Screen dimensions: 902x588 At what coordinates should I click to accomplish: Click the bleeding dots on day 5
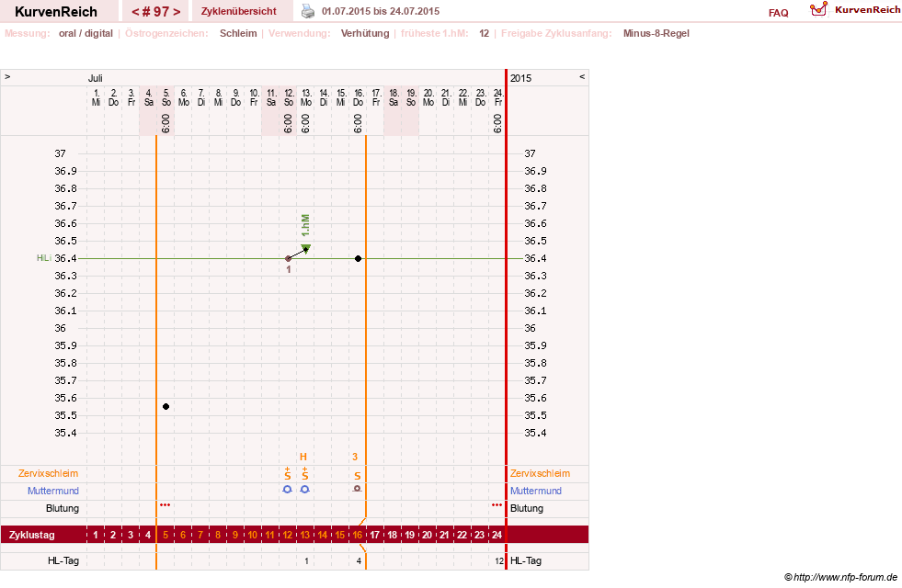(x=166, y=505)
